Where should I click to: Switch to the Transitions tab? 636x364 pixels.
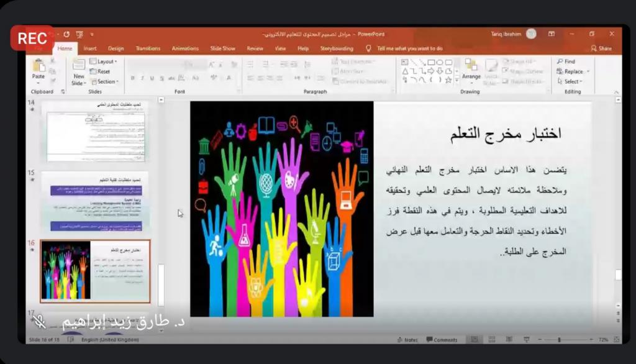[148, 48]
